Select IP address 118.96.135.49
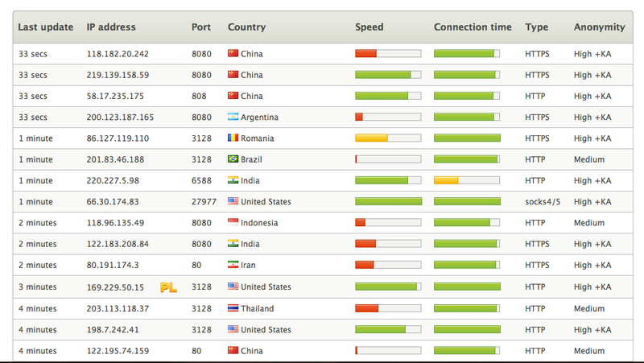 tap(115, 223)
